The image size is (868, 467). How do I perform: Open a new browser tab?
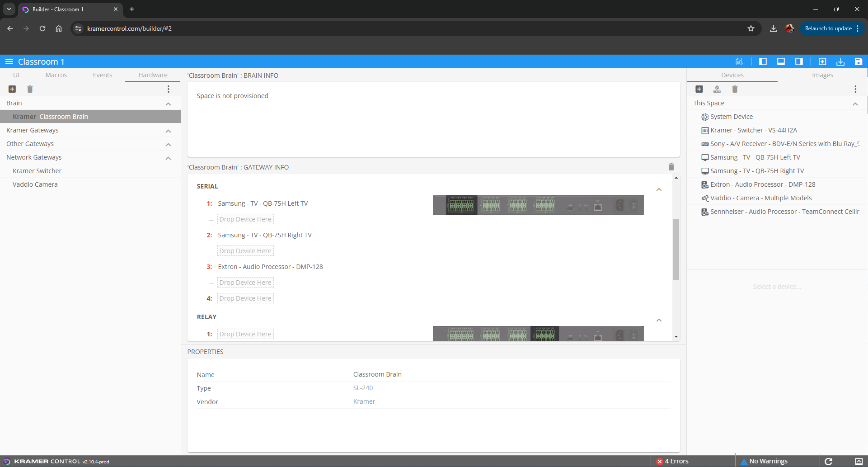click(x=132, y=9)
